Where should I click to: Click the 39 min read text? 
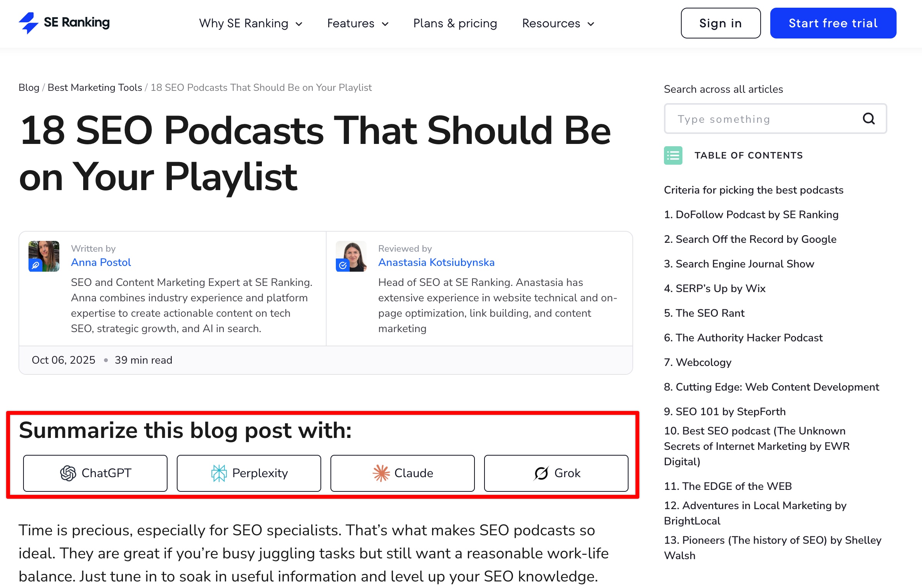pos(143,360)
